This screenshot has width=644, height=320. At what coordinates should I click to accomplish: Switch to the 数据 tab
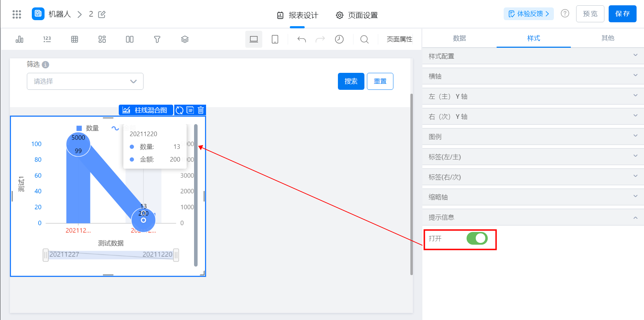tap(459, 38)
